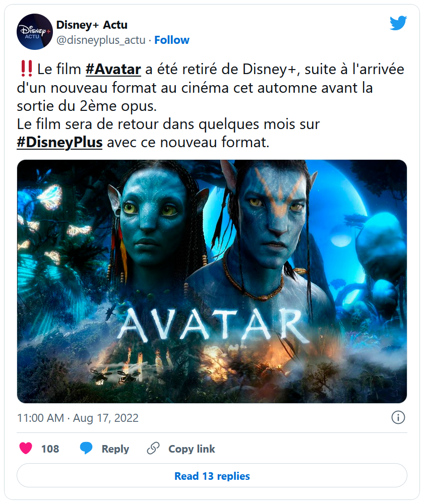This screenshot has height=504, width=424.
Task: Open the #Avatar hashtag link
Action: (113, 69)
